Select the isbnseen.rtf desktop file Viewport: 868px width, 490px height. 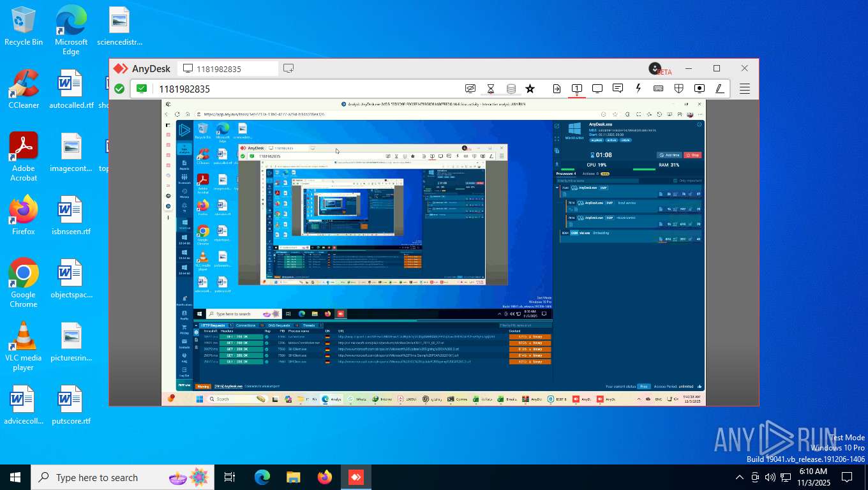coord(71,215)
